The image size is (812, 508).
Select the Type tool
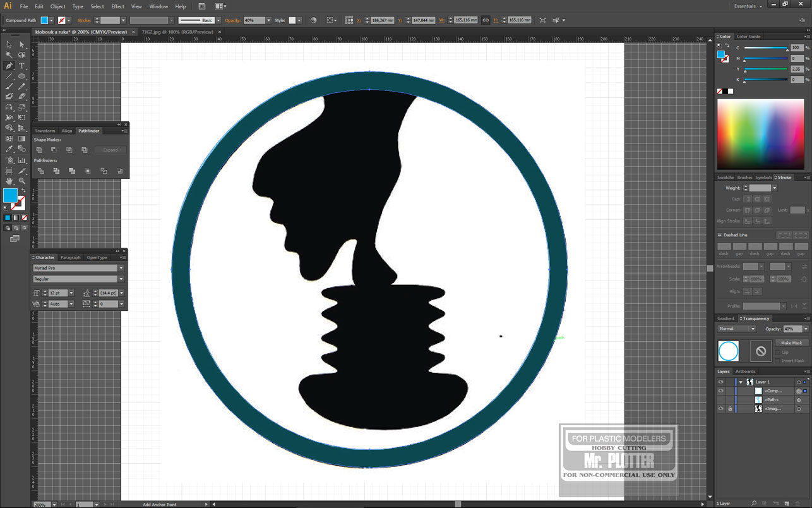21,66
